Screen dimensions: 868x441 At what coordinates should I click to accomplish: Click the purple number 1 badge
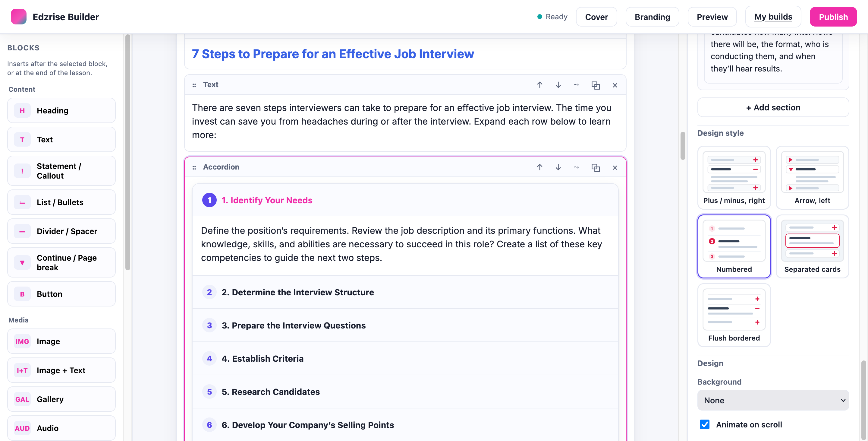click(209, 200)
